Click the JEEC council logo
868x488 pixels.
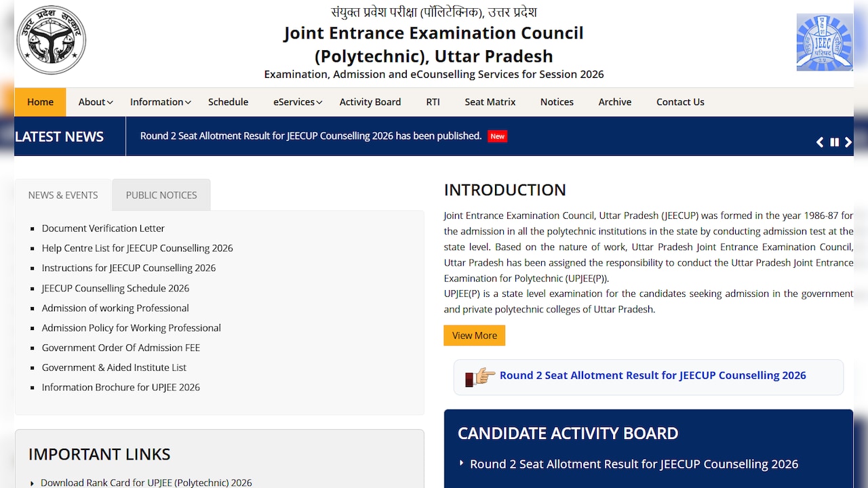[825, 42]
